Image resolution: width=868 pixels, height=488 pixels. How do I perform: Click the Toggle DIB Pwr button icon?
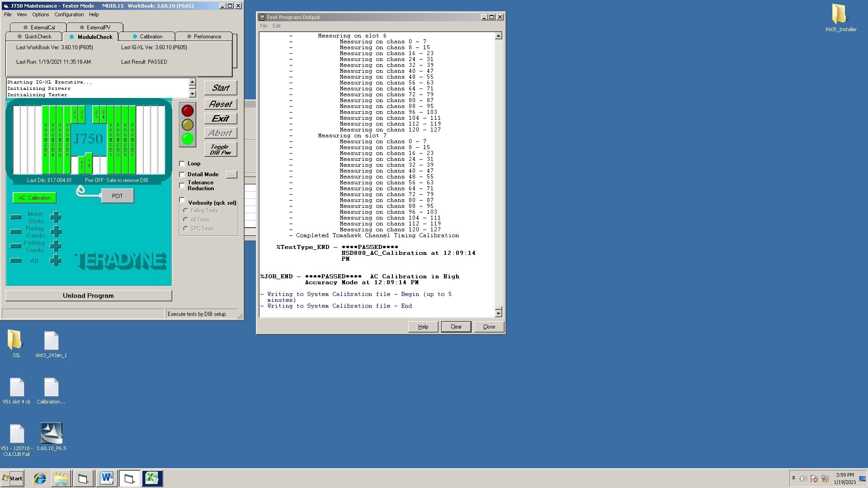219,150
